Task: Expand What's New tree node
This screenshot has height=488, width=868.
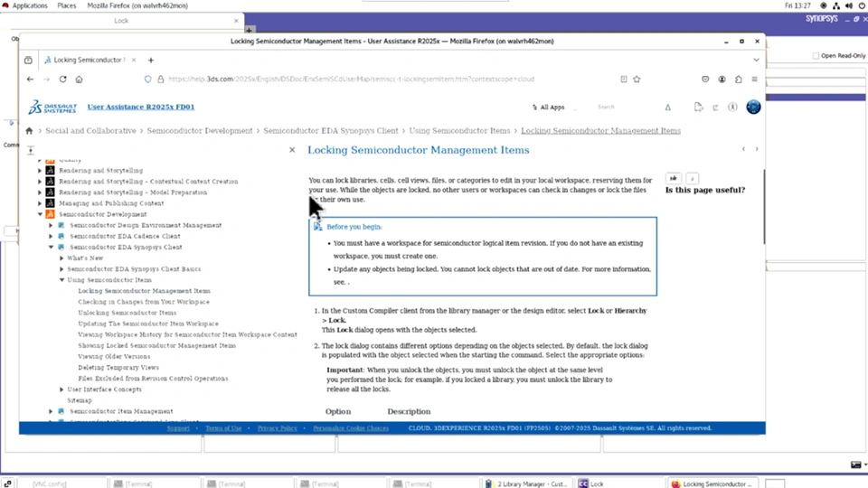Action: click(61, 258)
